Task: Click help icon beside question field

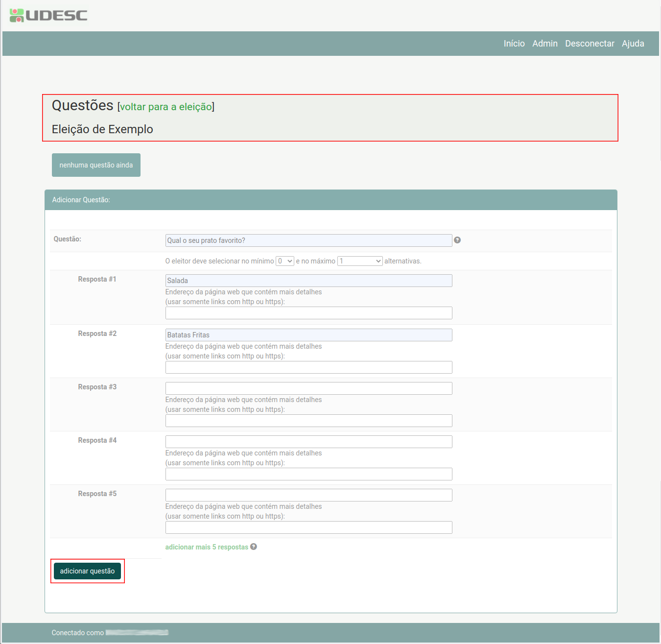Action: pyautogui.click(x=457, y=240)
